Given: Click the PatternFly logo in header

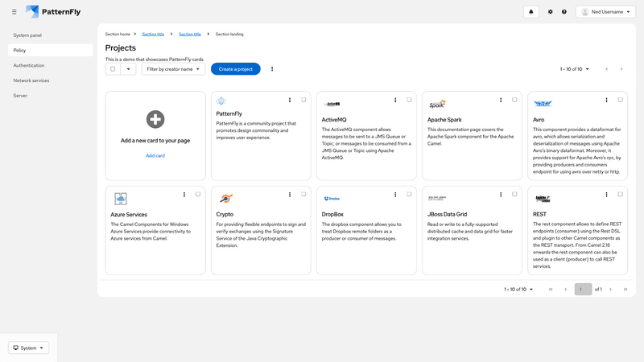Looking at the screenshot, I should (53, 12).
